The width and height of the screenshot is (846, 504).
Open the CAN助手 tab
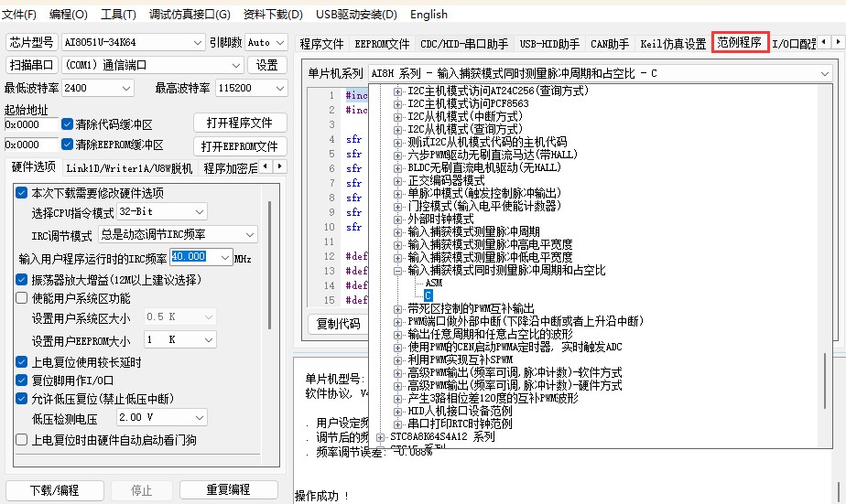[x=610, y=44]
